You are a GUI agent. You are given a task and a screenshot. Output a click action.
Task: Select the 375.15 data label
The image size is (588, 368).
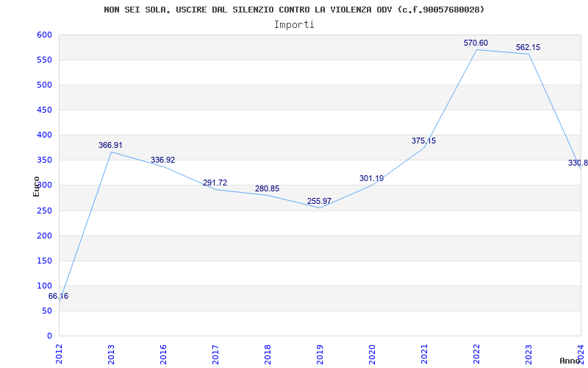point(423,141)
